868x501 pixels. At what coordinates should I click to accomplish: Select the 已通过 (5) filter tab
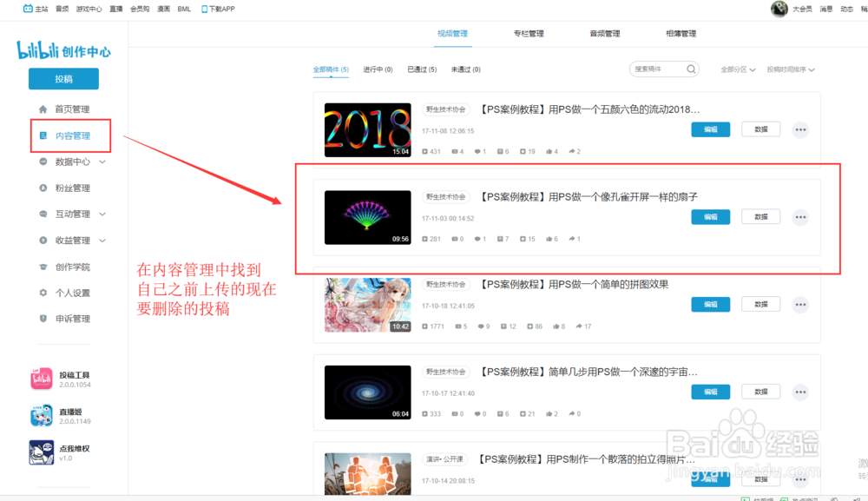pyautogui.click(x=422, y=69)
